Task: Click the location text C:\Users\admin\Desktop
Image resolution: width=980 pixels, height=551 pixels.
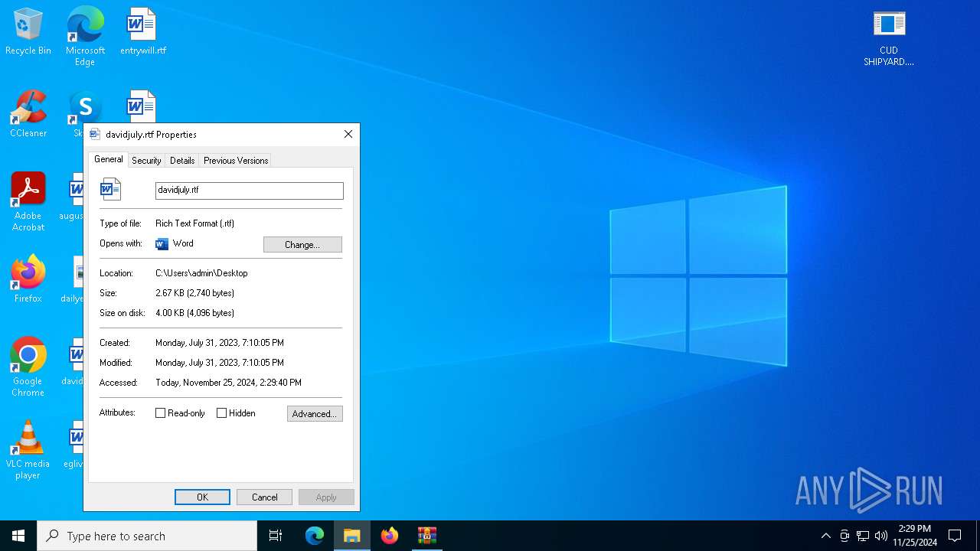Action: [x=201, y=273]
